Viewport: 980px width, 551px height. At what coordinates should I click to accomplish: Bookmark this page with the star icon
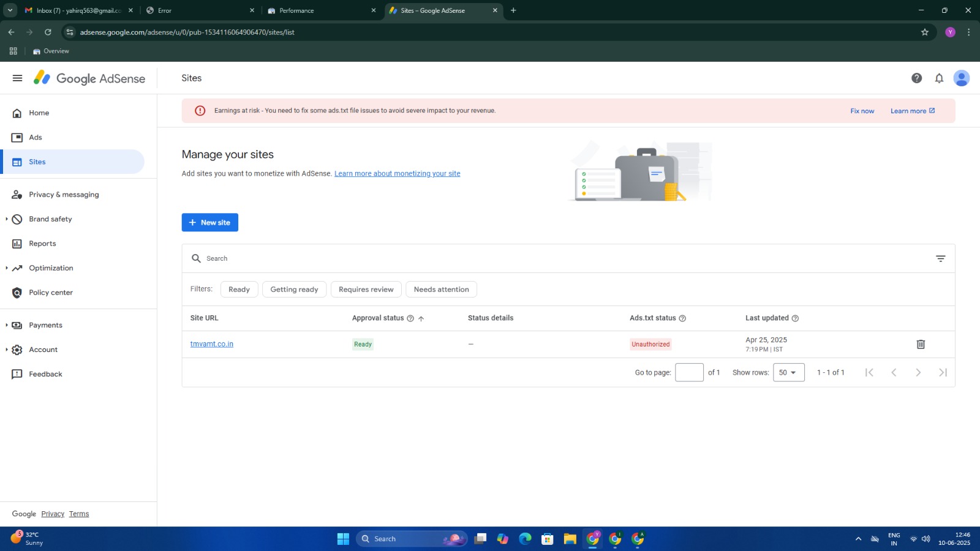tap(925, 32)
